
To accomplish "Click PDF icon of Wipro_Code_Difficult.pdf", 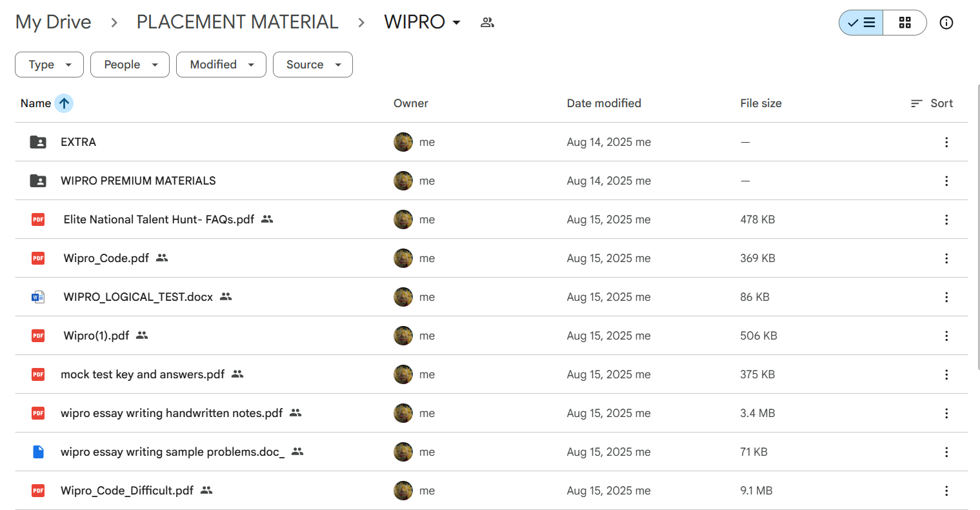I will tap(38, 491).
